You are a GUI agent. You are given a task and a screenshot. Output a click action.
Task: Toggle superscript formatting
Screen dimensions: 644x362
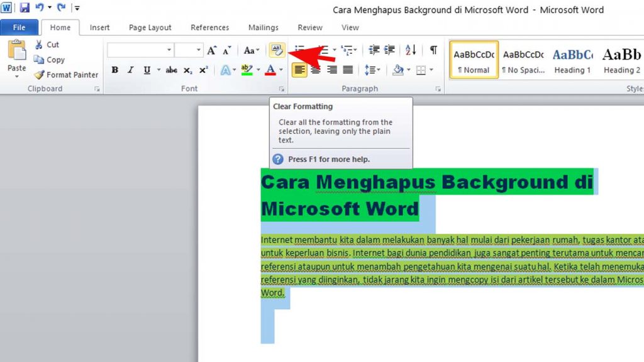(203, 70)
